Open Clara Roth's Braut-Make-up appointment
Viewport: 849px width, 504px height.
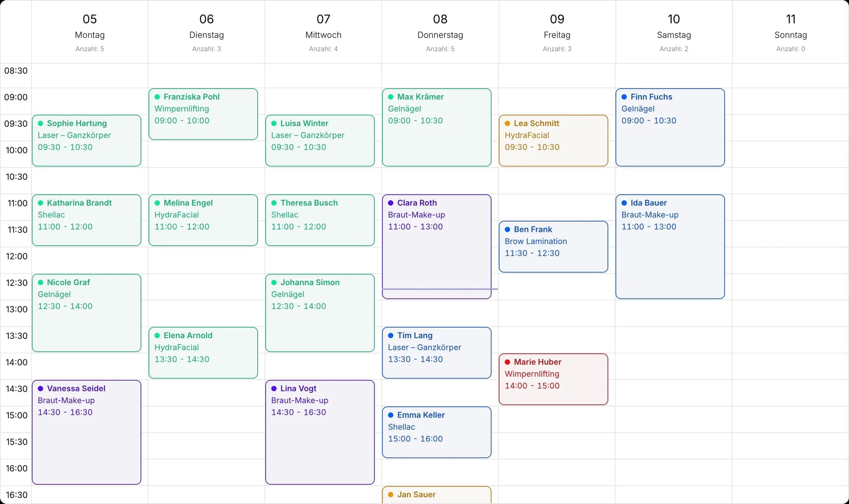pyautogui.click(x=437, y=246)
